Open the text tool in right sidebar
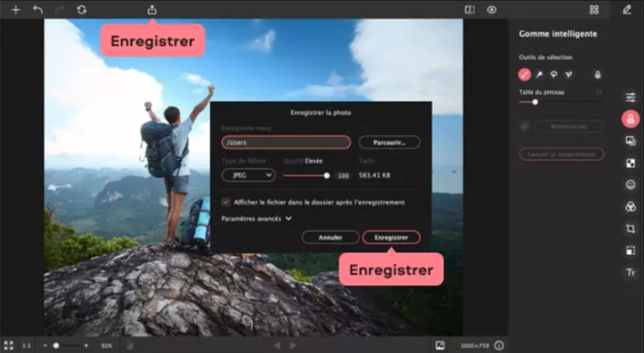 [630, 273]
